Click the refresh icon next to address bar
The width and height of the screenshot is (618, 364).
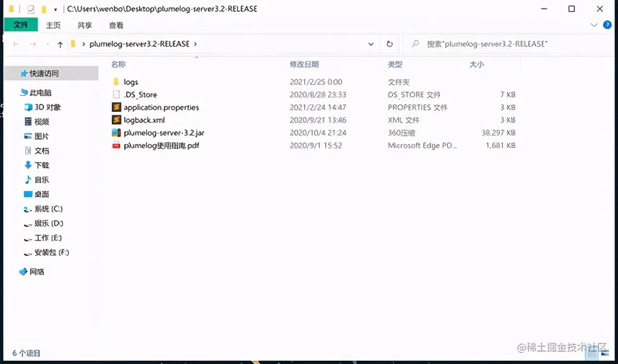[390, 44]
